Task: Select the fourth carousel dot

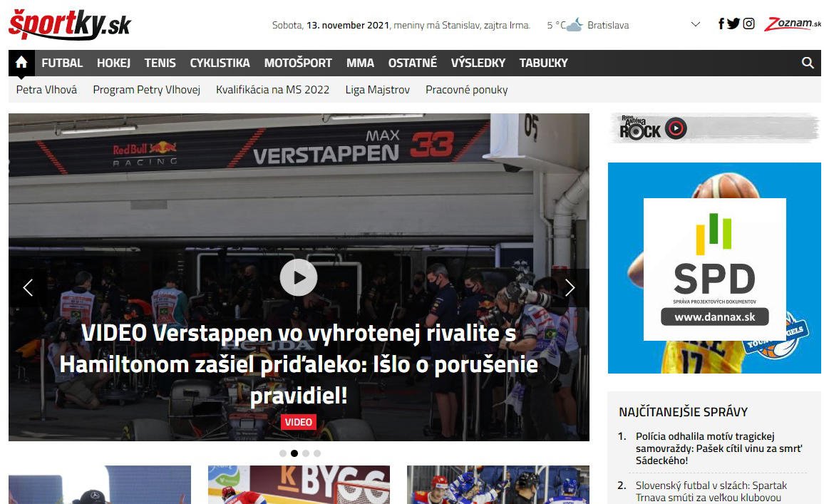Action: (317, 453)
